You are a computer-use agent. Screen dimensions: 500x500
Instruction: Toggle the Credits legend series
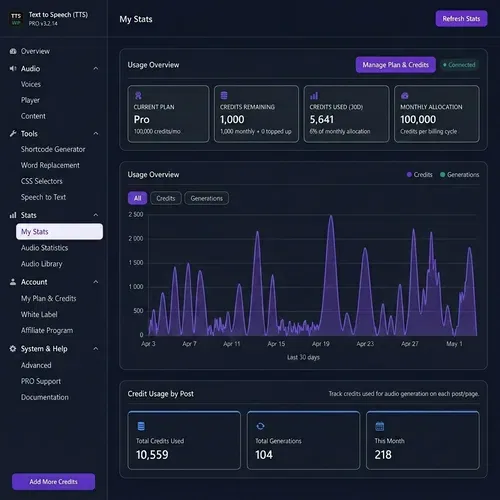(419, 175)
